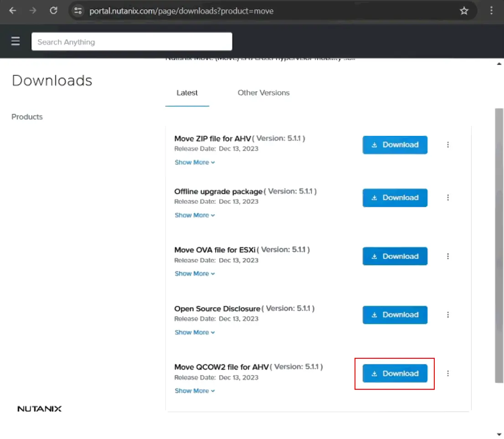This screenshot has height=439, width=504.
Task: Click the page vertical scrollbar thumb
Action: tap(499, 246)
